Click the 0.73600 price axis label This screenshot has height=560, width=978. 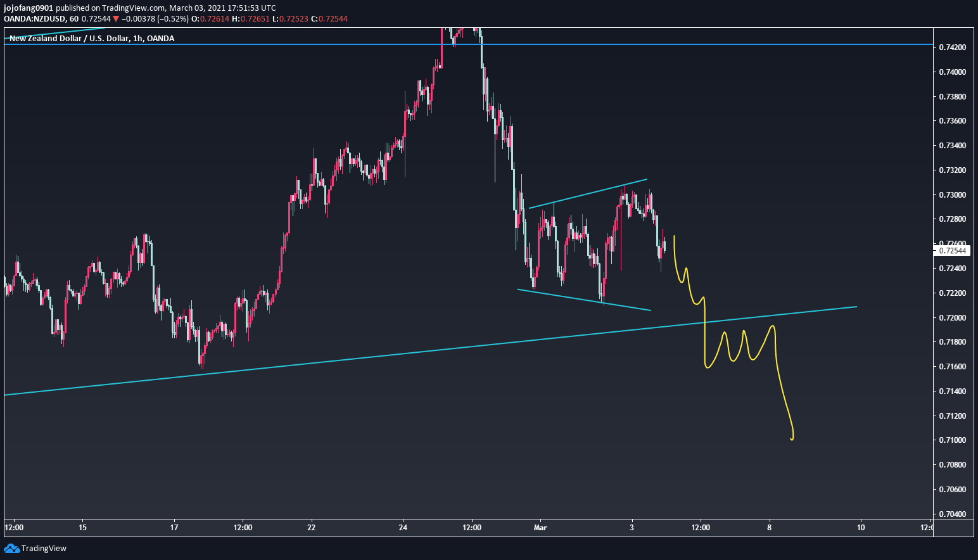(x=952, y=121)
